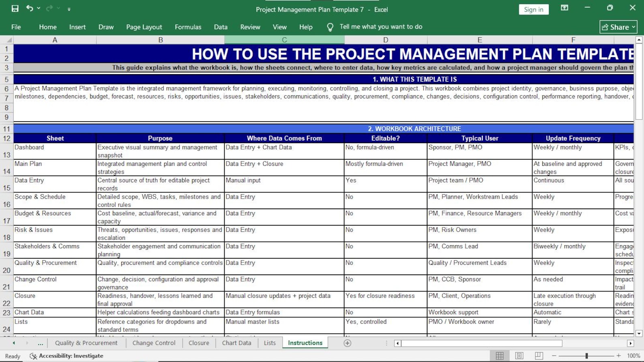This screenshot has height=362, width=644.
Task: Click Accessibility: Investigate in status bar
Action: coord(67,356)
